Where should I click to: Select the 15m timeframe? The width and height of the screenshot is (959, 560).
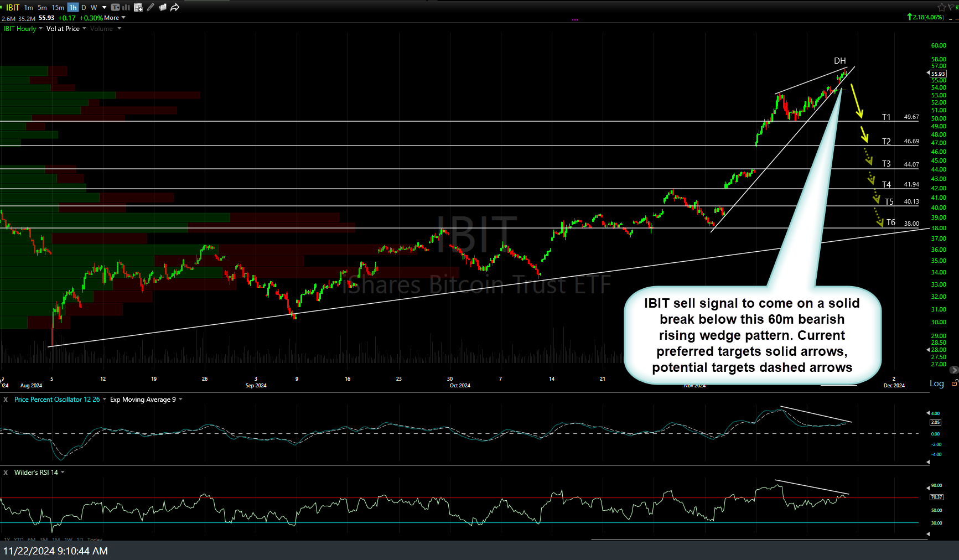tap(58, 7)
